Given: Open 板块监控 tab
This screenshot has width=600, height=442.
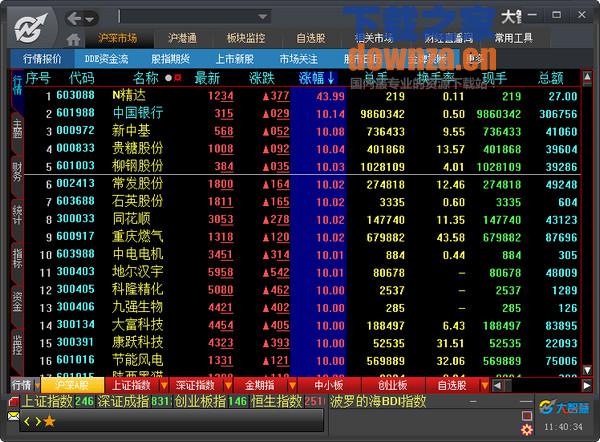Looking at the screenshot, I should (246, 38).
